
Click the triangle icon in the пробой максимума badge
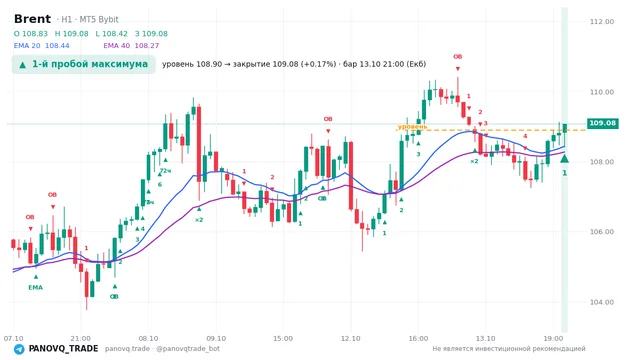coord(23,64)
